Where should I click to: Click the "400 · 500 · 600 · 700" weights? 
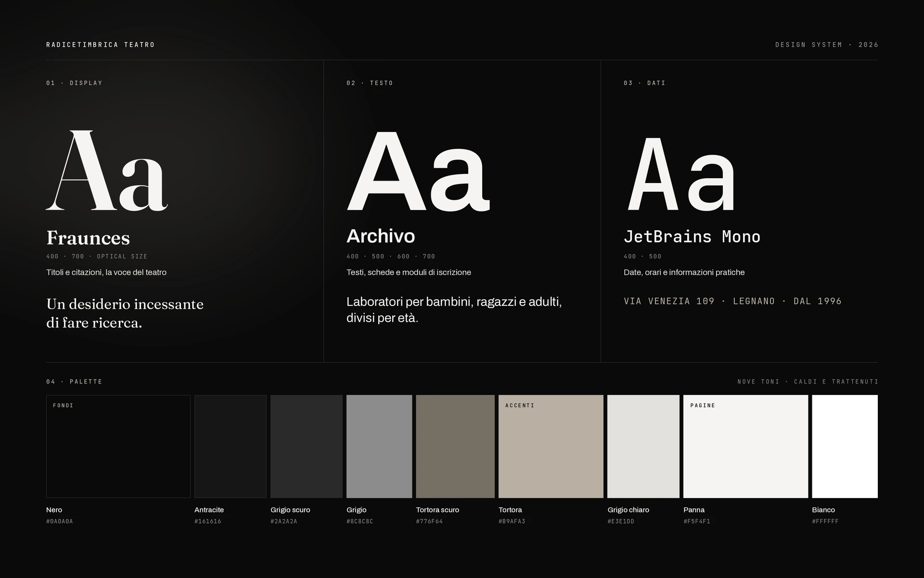(391, 256)
